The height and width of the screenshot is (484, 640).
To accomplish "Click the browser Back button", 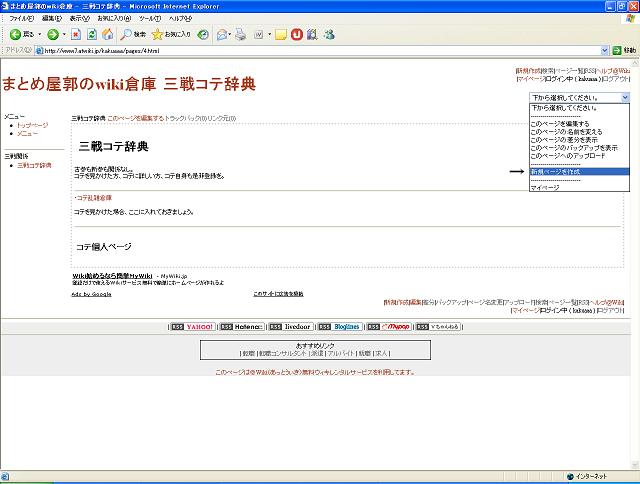I will click(21, 34).
